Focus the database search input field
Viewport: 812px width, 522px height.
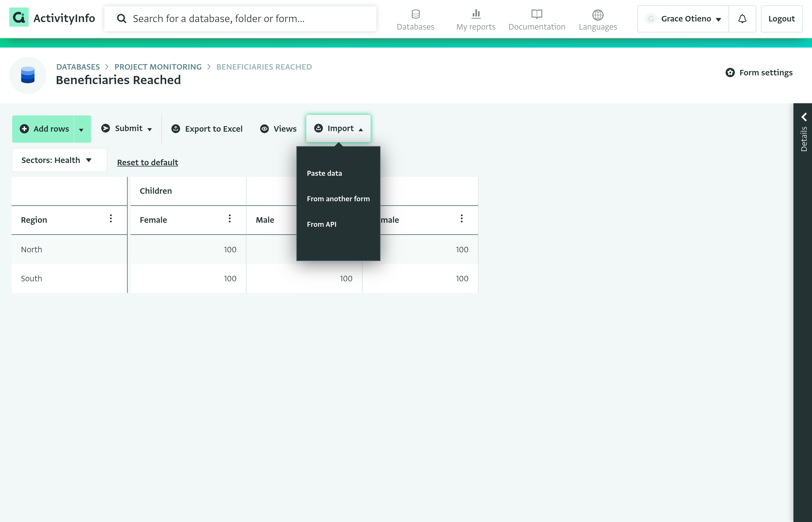240,19
